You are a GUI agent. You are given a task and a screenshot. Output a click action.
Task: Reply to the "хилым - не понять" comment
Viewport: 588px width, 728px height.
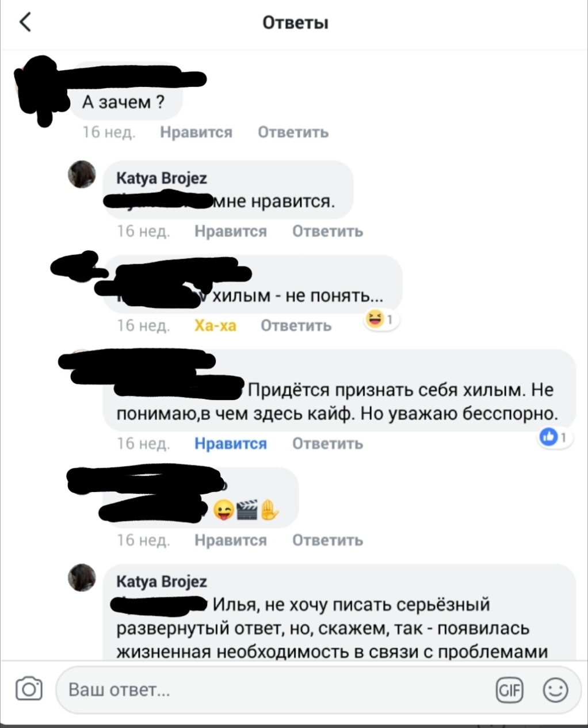(x=296, y=326)
